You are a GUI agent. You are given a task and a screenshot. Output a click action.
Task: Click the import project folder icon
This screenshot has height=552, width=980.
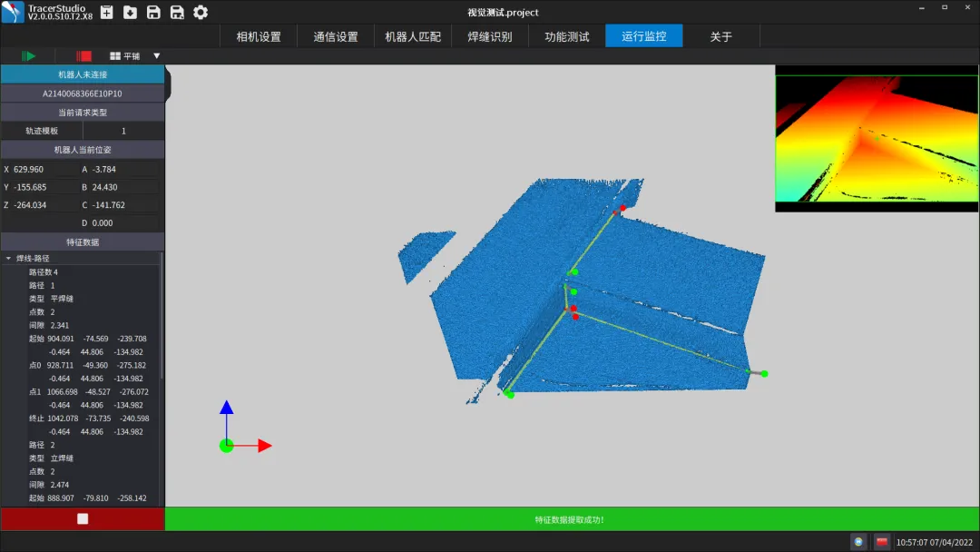(130, 13)
